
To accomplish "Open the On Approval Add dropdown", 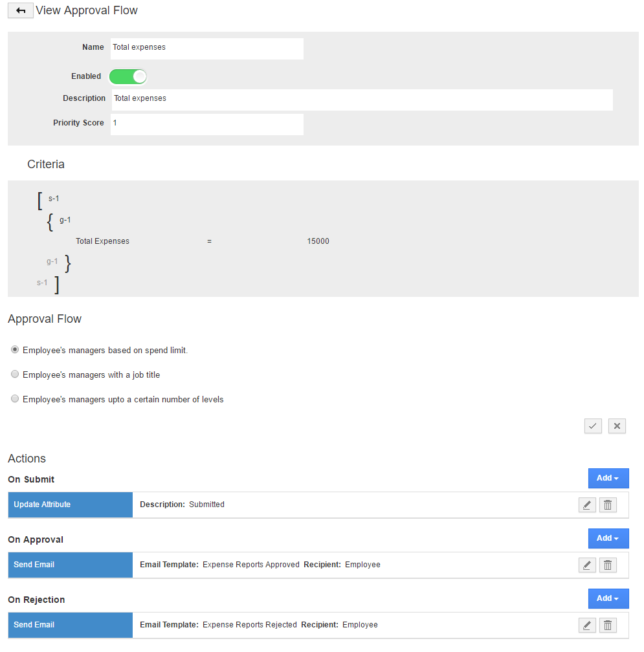I will tap(608, 539).
